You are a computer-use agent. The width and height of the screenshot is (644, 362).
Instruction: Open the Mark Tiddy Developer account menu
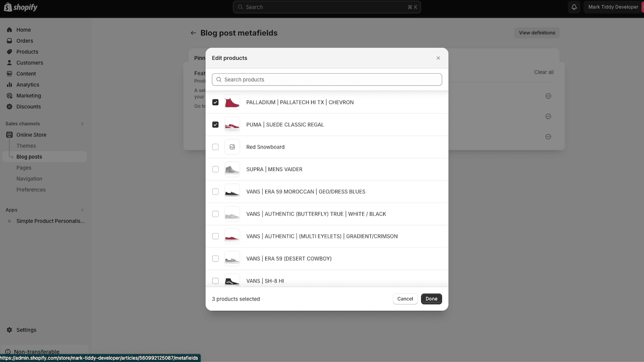pos(613,7)
